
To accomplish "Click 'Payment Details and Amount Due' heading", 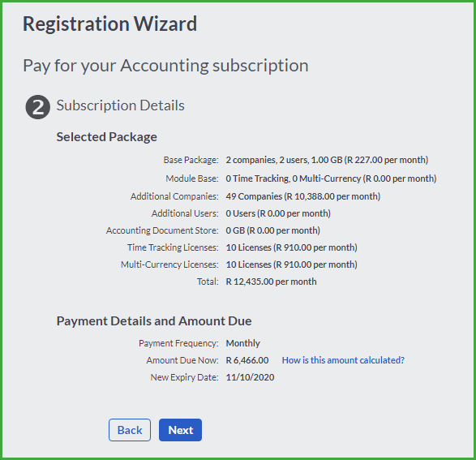I will [154, 321].
